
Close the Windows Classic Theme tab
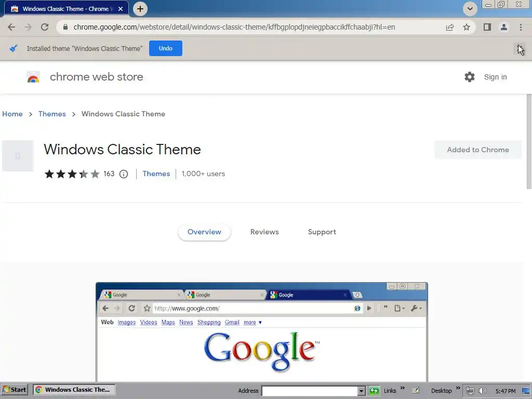[x=121, y=9]
